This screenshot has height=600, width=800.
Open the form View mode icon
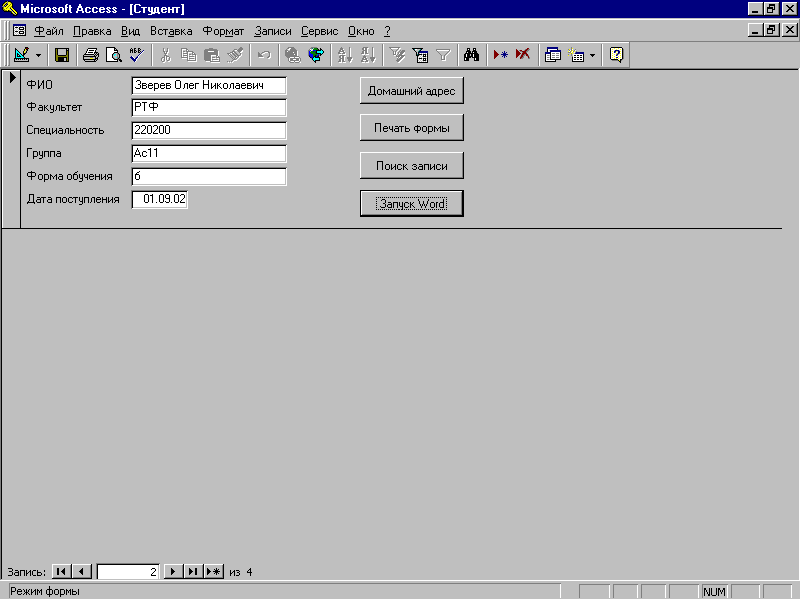pos(21,55)
